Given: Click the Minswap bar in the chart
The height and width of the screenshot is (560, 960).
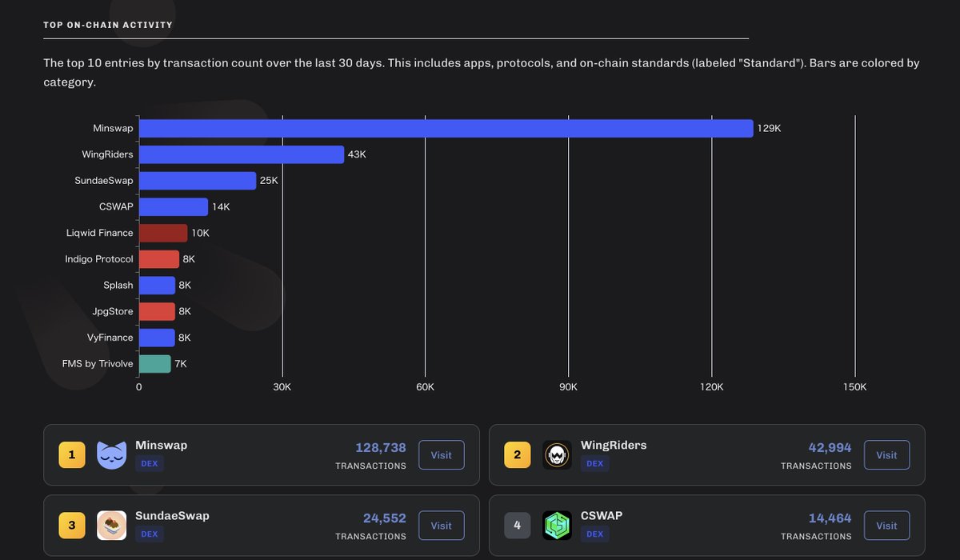Looking at the screenshot, I should (x=446, y=128).
